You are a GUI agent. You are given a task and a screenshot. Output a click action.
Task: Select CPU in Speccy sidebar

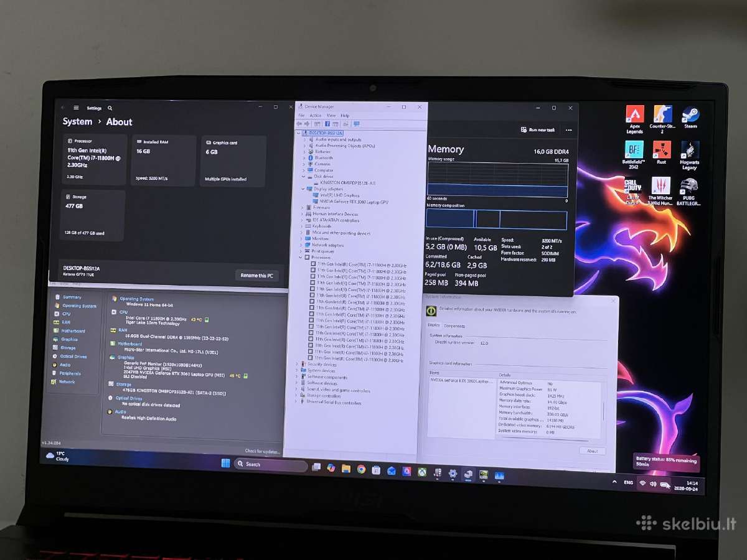pos(63,314)
